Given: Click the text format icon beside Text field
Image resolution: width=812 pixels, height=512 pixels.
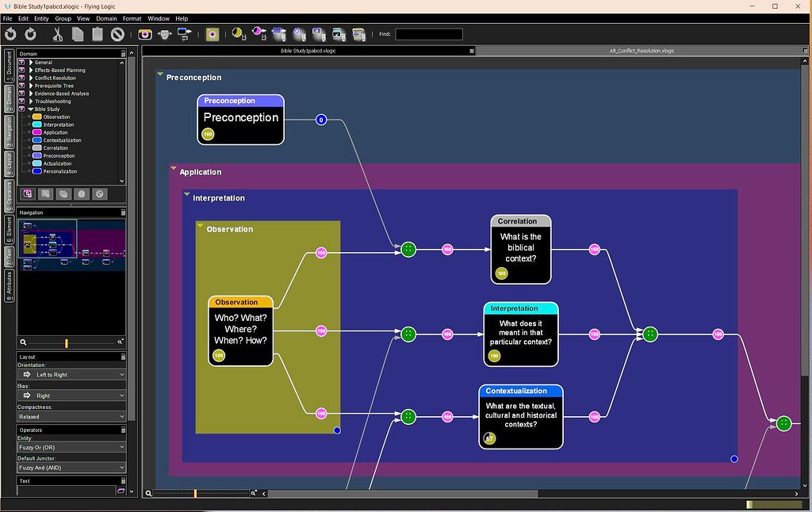Looking at the screenshot, I should point(121,491).
